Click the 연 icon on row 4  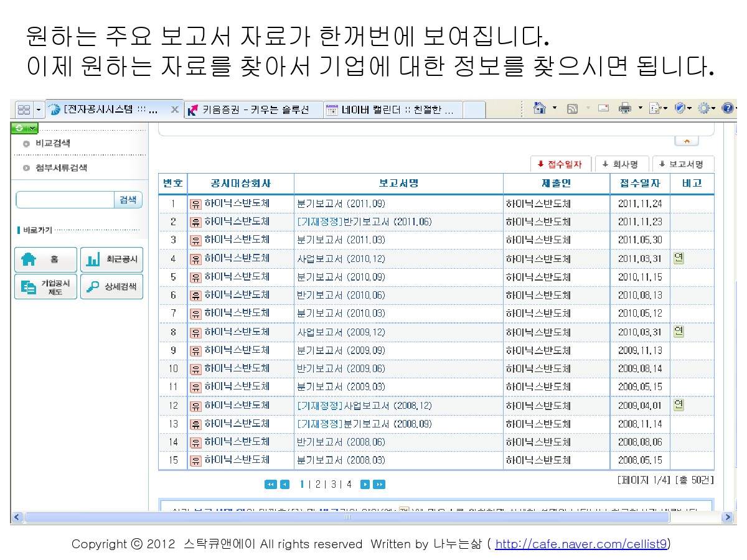679,258
